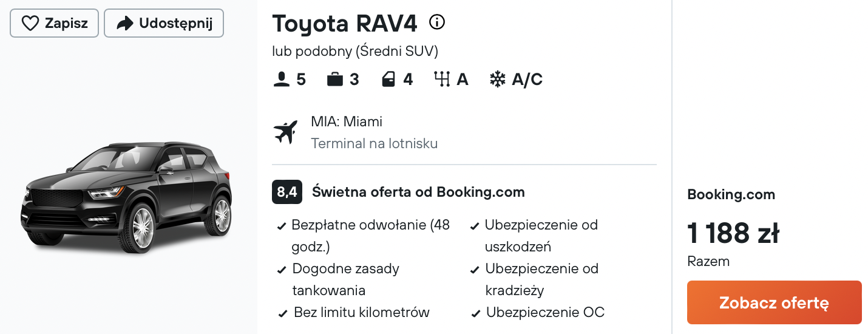Click the Booking.com provider name above the price
This screenshot has width=868, height=334.
pyautogui.click(x=731, y=195)
